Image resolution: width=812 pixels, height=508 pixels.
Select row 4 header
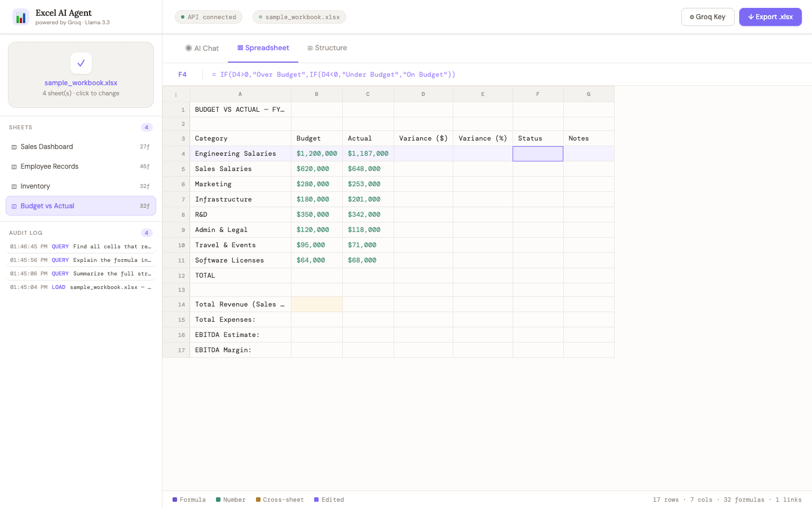pos(176,154)
